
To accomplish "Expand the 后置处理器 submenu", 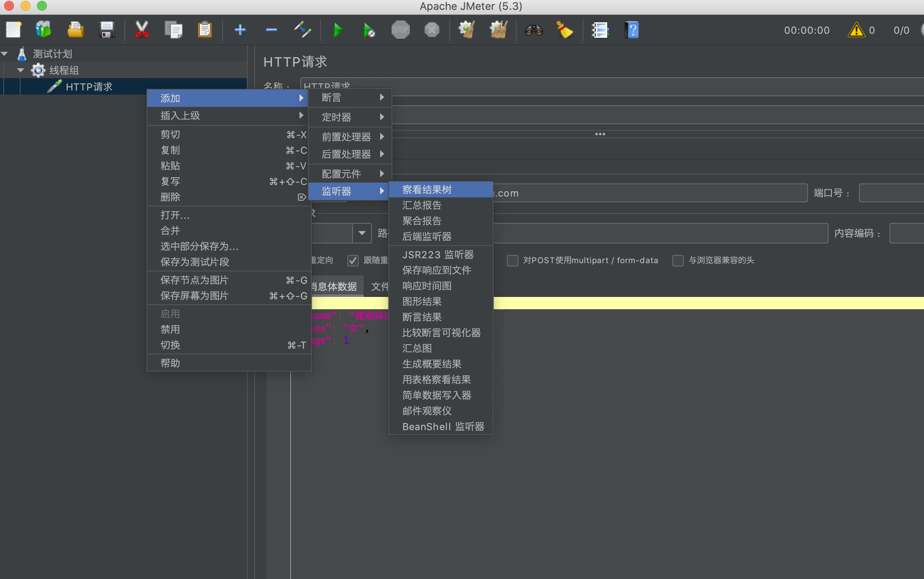I will [x=350, y=154].
